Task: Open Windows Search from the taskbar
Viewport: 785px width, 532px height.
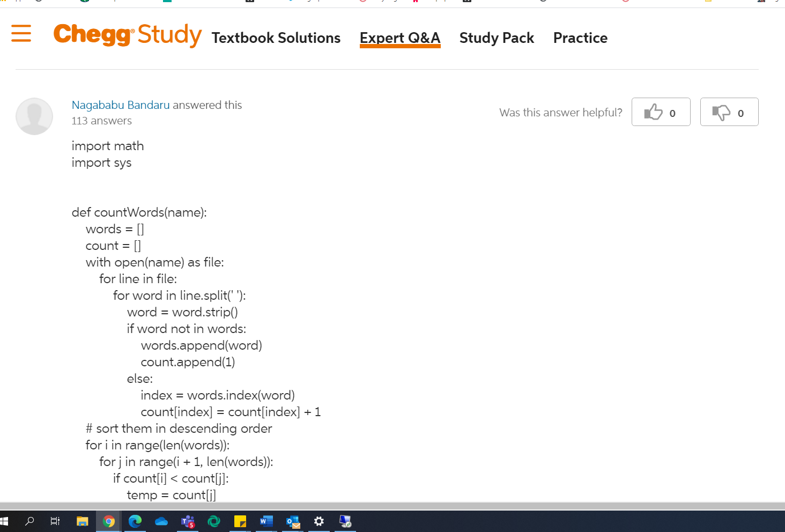Action: point(30,521)
